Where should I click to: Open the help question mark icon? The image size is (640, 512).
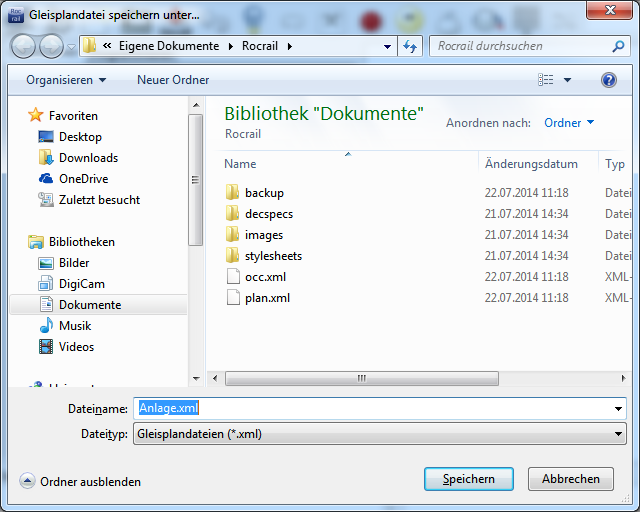[x=608, y=80]
